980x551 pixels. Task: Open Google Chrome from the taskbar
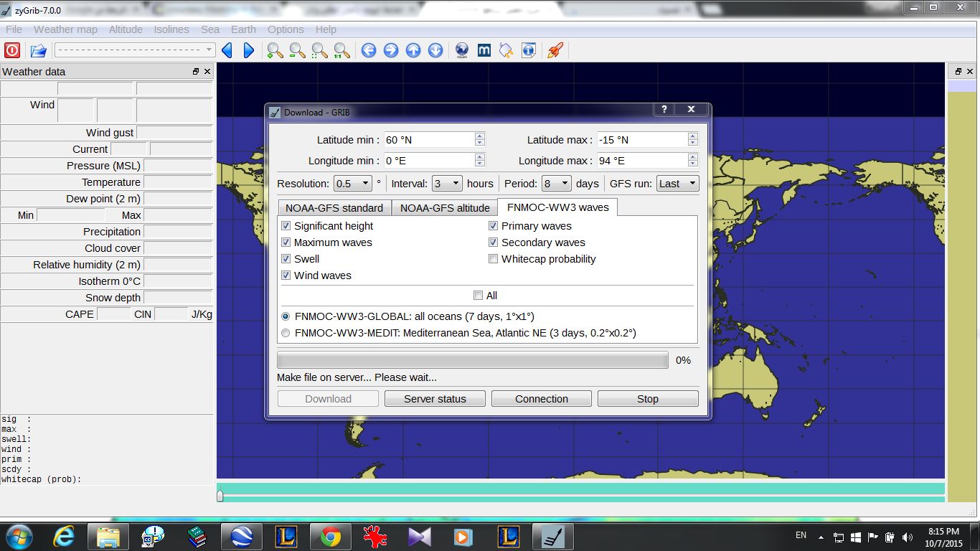(330, 536)
